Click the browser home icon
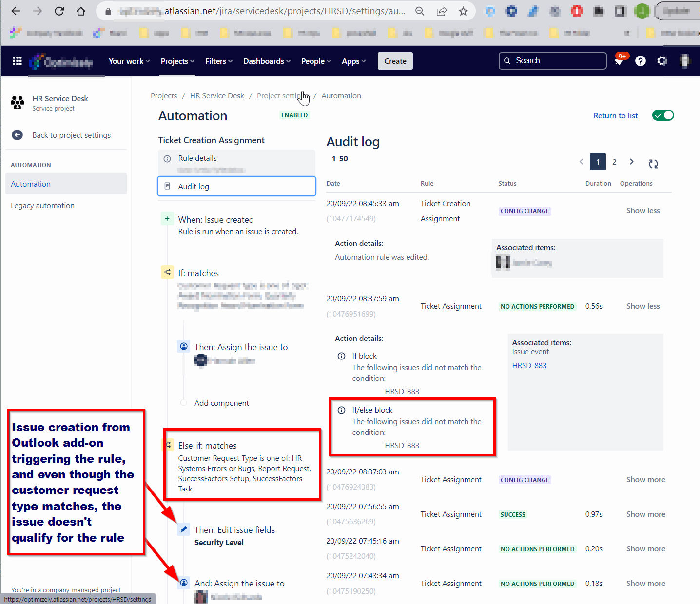700x604 pixels. pyautogui.click(x=81, y=11)
